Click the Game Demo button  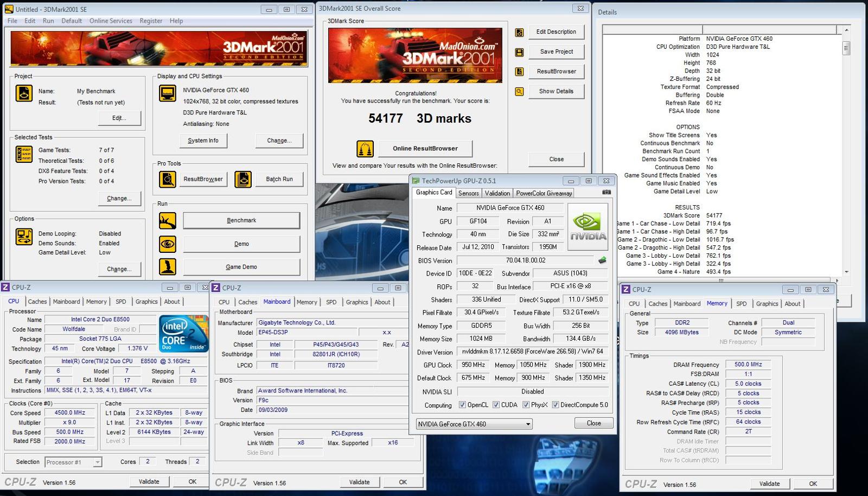click(x=241, y=267)
